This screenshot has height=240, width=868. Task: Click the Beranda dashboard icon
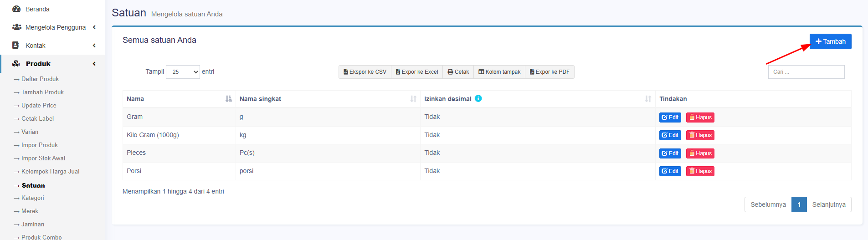click(x=16, y=9)
